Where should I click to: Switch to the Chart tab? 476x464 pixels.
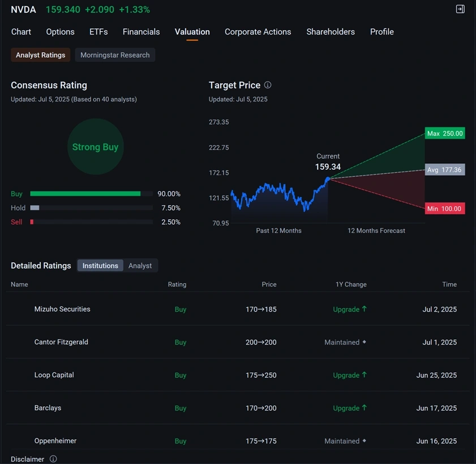pos(21,32)
